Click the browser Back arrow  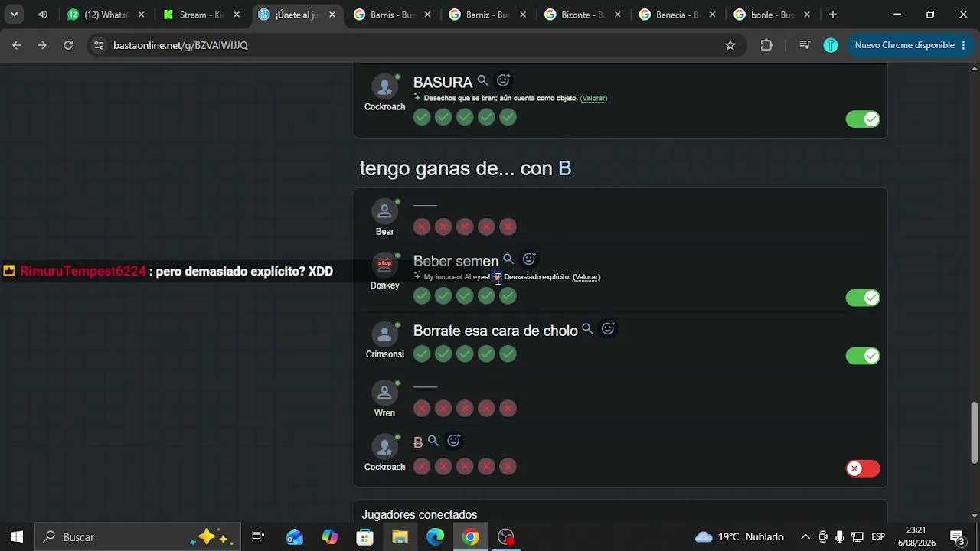[17, 45]
